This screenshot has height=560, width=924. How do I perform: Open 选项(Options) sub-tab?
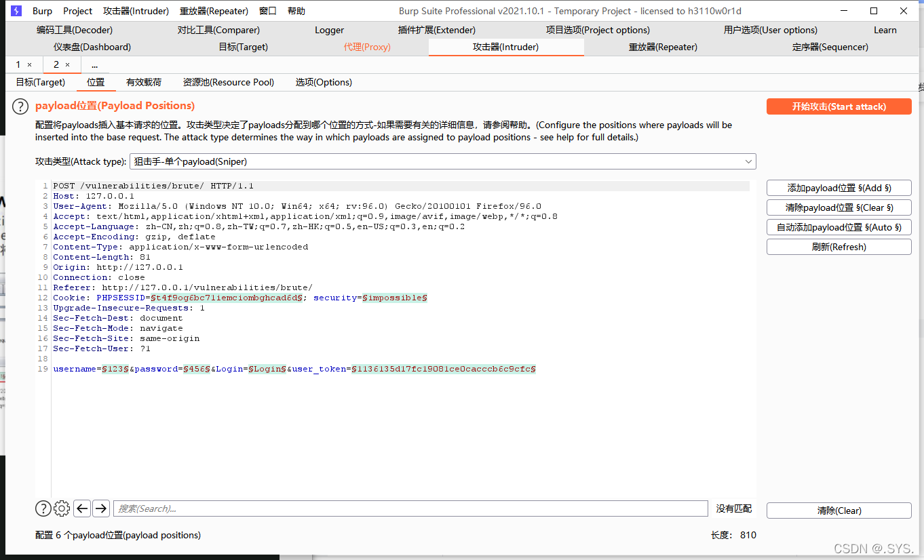324,82
